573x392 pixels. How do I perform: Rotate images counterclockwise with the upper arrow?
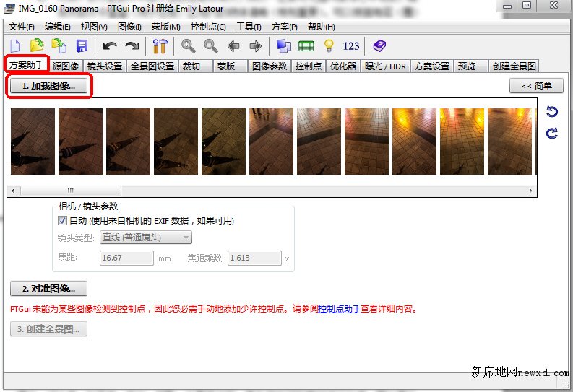tap(552, 111)
